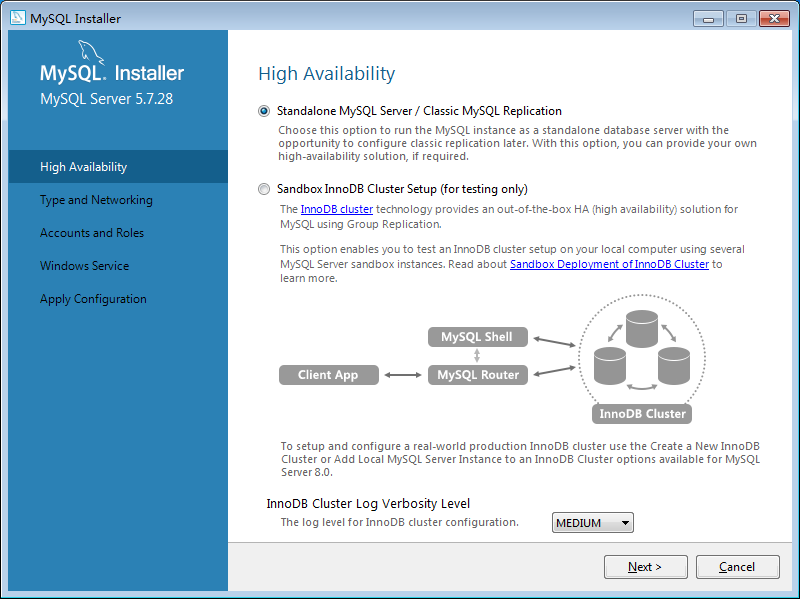Choose Sandbox InnoDB Cluster Setup option
This screenshot has width=800, height=599.
coord(264,189)
